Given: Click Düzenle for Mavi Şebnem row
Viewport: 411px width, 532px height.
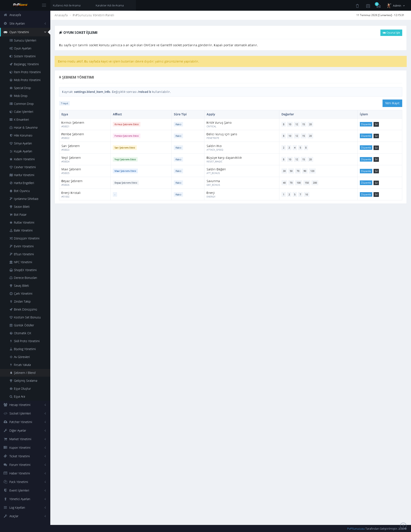Looking at the screenshot, I should tap(366, 171).
